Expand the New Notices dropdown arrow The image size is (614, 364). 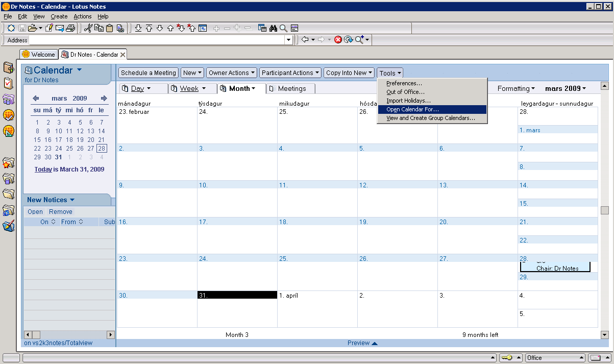[72, 200]
